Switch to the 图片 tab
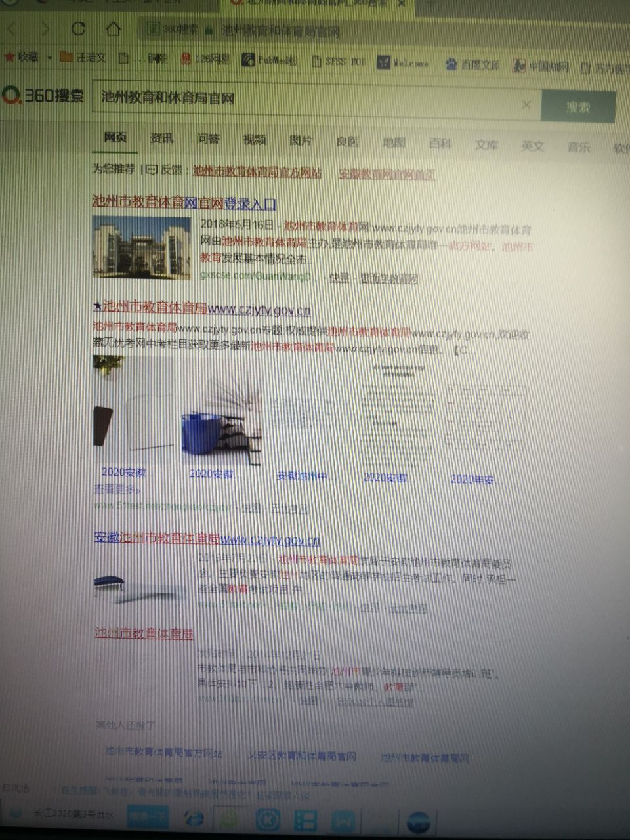Viewport: 630px width, 840px height. pyautogui.click(x=301, y=140)
